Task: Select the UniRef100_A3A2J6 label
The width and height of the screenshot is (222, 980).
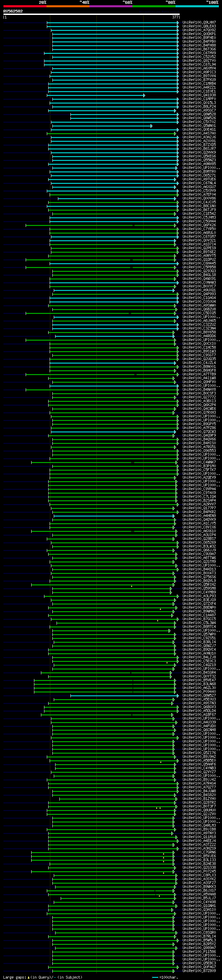Action: (199, 137)
